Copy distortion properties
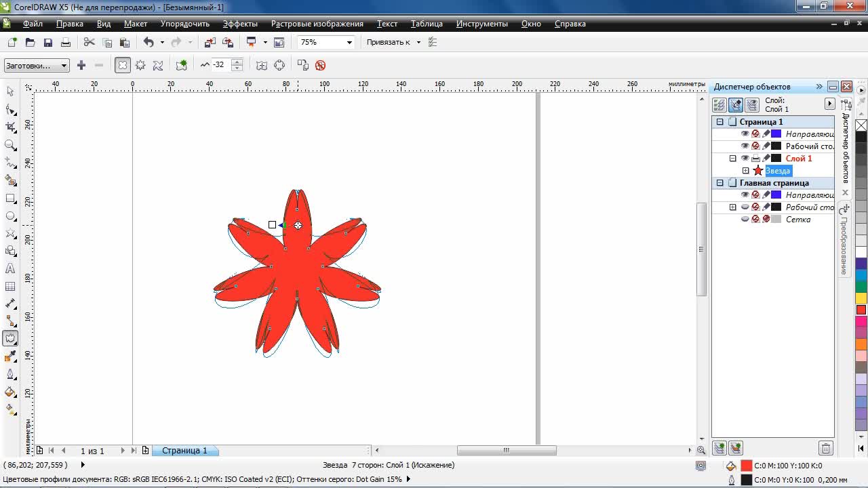The image size is (868, 488). [x=303, y=65]
